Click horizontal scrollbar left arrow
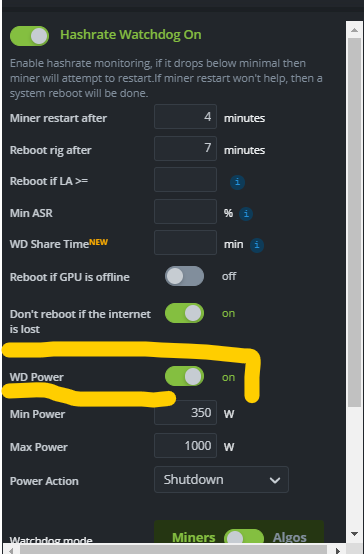The image size is (364, 554). [x=11, y=550]
